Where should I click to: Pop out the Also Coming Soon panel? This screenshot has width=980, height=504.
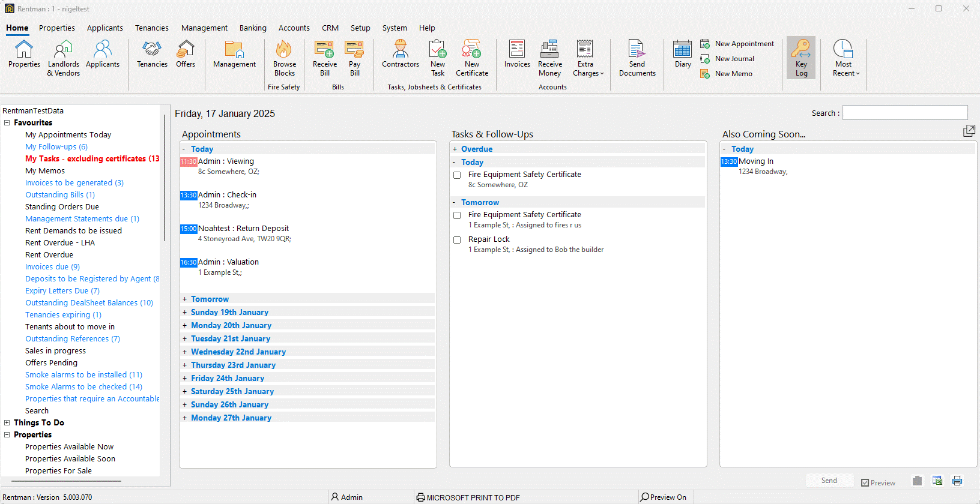pos(969,131)
